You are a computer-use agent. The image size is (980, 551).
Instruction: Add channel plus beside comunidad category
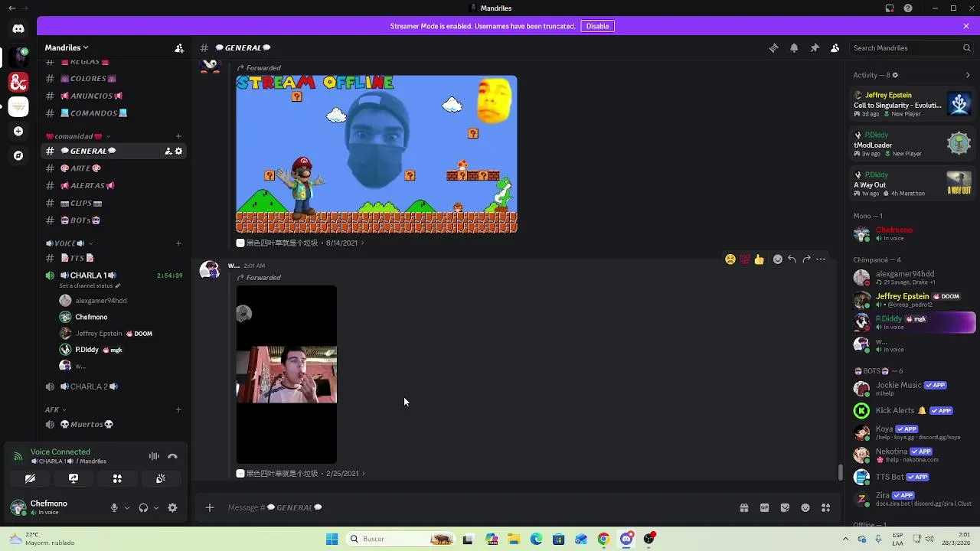pos(178,136)
